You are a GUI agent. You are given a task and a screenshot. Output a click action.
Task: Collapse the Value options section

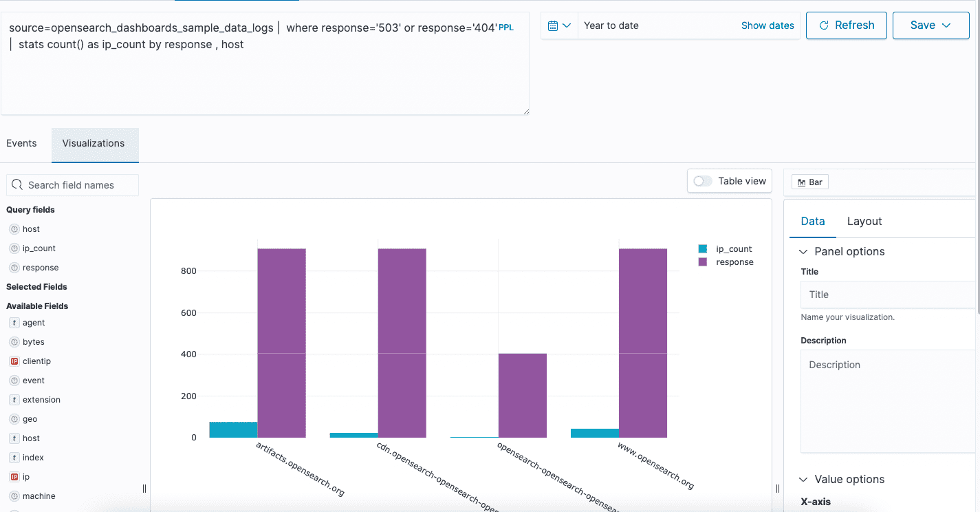pyautogui.click(x=803, y=479)
